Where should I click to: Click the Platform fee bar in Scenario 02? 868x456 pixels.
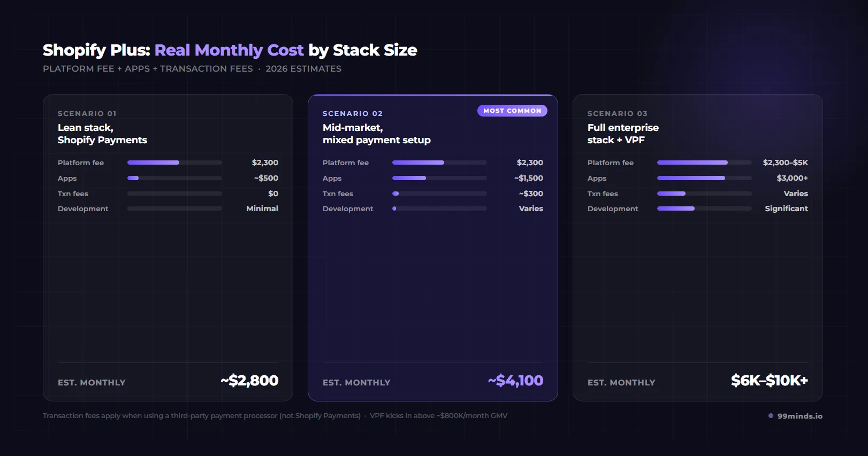point(439,163)
